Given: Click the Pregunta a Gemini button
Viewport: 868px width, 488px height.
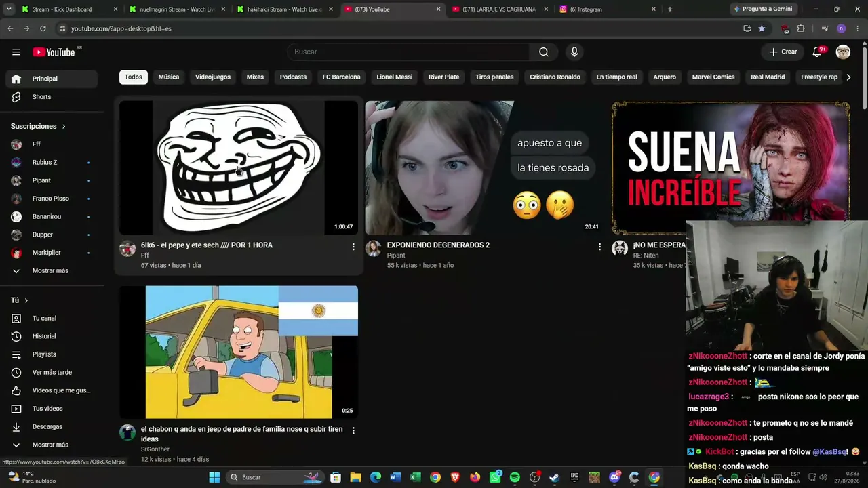Looking at the screenshot, I should click(x=763, y=9).
